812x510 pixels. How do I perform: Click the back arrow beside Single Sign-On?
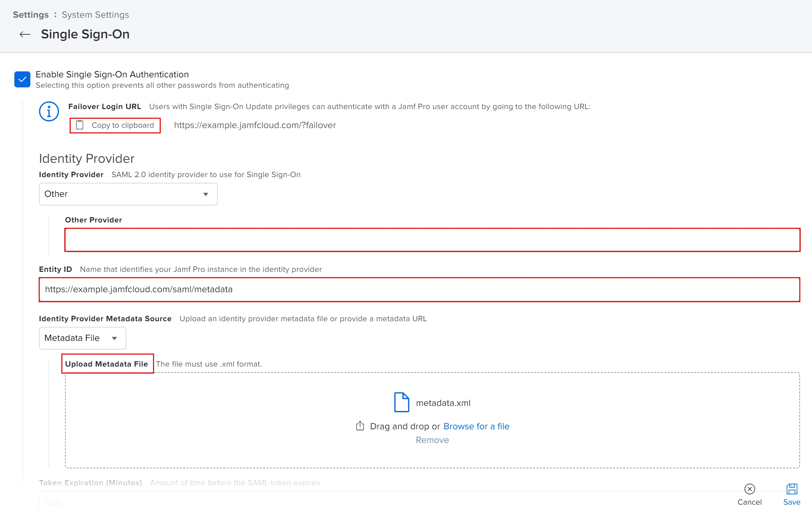[24, 34]
